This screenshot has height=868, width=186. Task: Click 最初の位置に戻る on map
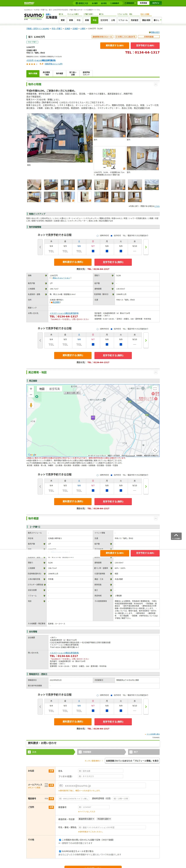click(73, 393)
